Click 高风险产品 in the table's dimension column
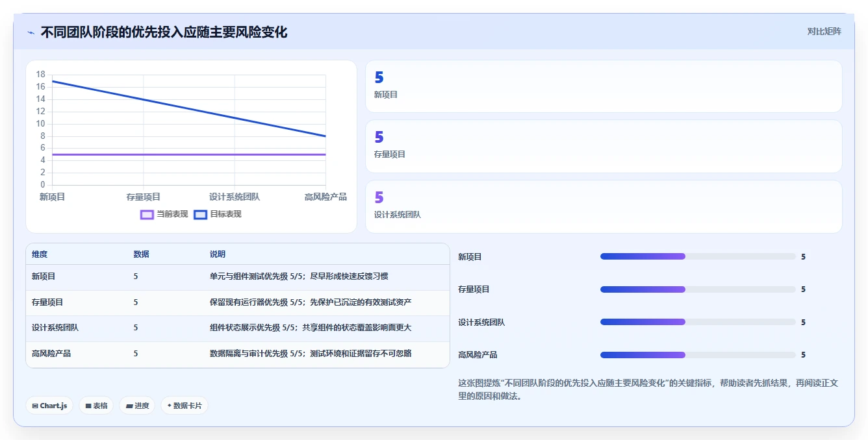 point(51,354)
